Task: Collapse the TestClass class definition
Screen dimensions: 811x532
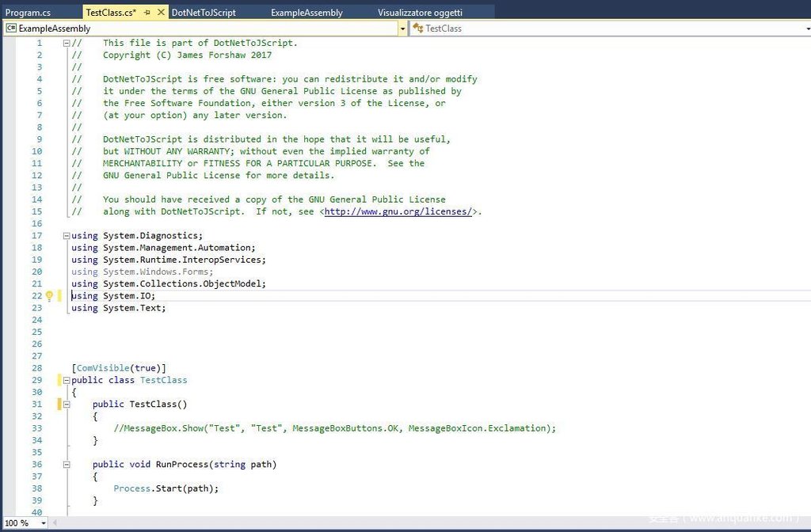Action: [x=66, y=381]
